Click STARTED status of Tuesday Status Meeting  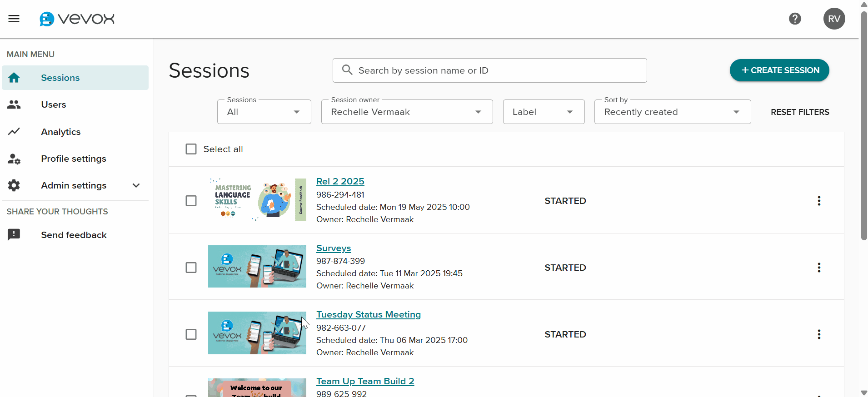click(x=565, y=334)
